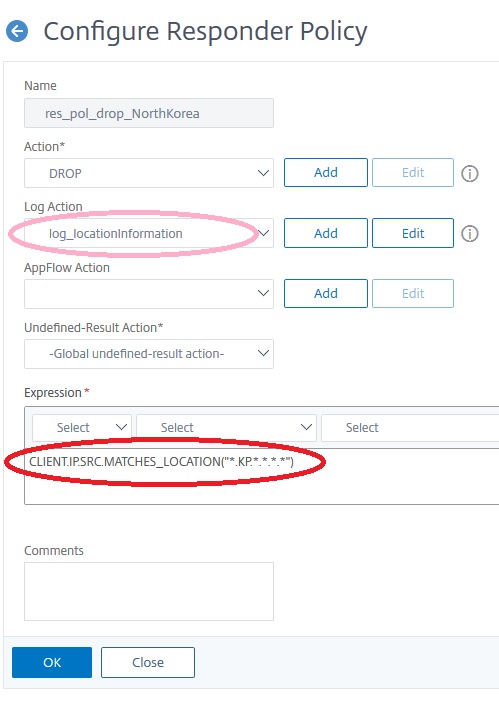The width and height of the screenshot is (499, 701).
Task: Click the blue back arrow icon
Action: tap(17, 31)
